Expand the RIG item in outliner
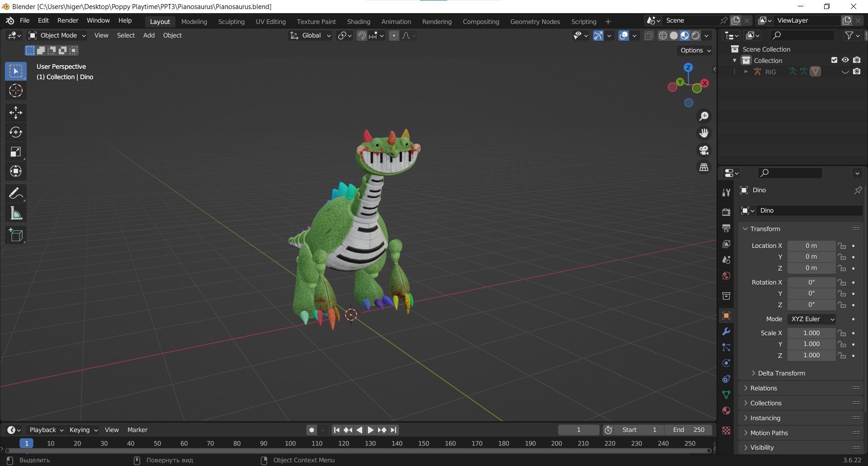Screen dimensions: 868x466 [746, 71]
